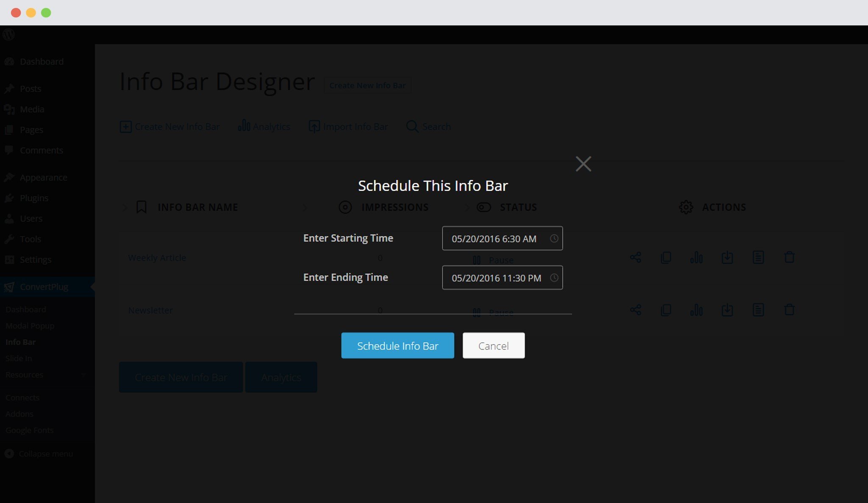Export the Newsletter info bar
The image size is (868, 503).
tap(727, 310)
